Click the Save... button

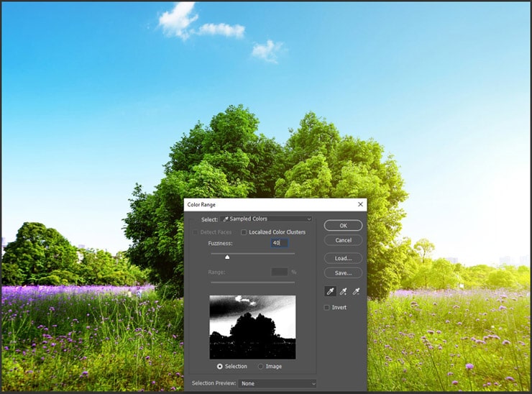click(x=343, y=273)
